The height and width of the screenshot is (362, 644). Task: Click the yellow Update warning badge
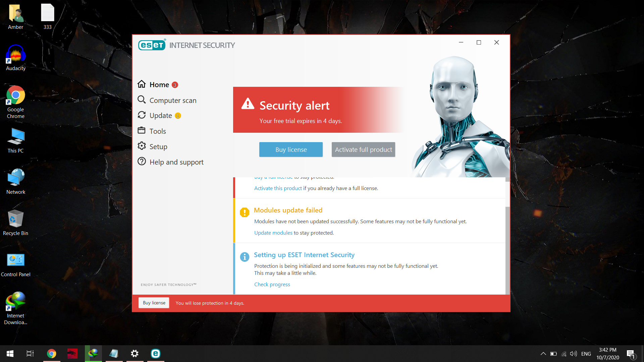click(x=178, y=116)
